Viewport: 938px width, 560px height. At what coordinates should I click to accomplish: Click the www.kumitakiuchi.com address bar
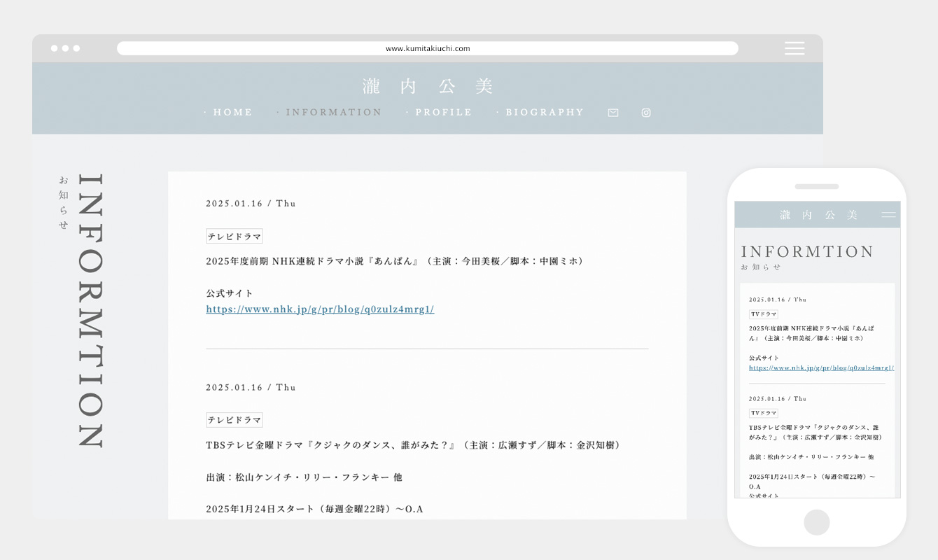coord(427,48)
